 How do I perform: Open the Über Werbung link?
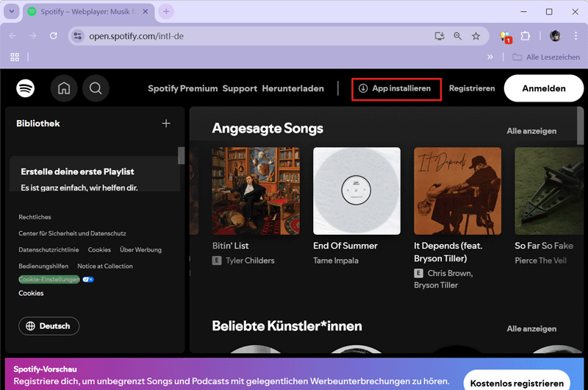[x=140, y=249]
